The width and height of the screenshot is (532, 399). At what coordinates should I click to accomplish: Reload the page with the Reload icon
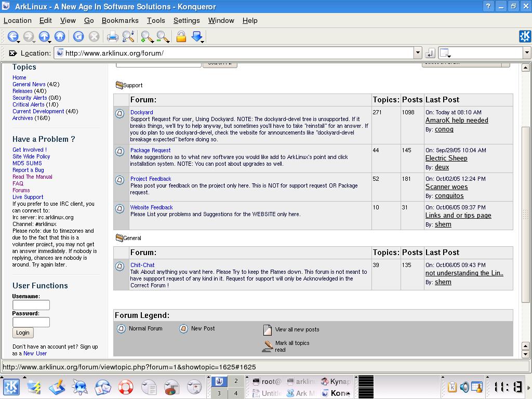[x=78, y=36]
